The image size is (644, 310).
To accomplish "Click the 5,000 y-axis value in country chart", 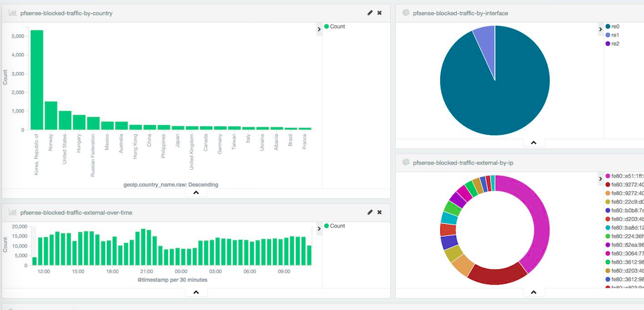I will (x=19, y=36).
